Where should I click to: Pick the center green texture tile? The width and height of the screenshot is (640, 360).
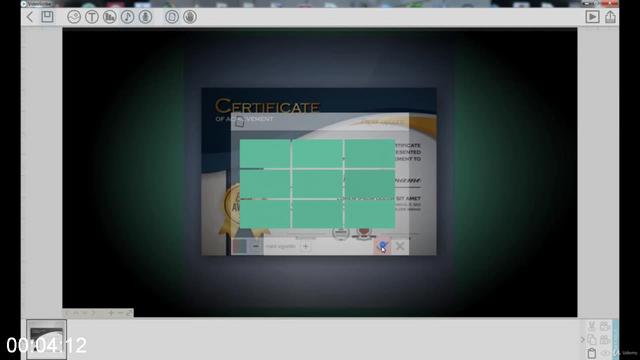pos(318,184)
